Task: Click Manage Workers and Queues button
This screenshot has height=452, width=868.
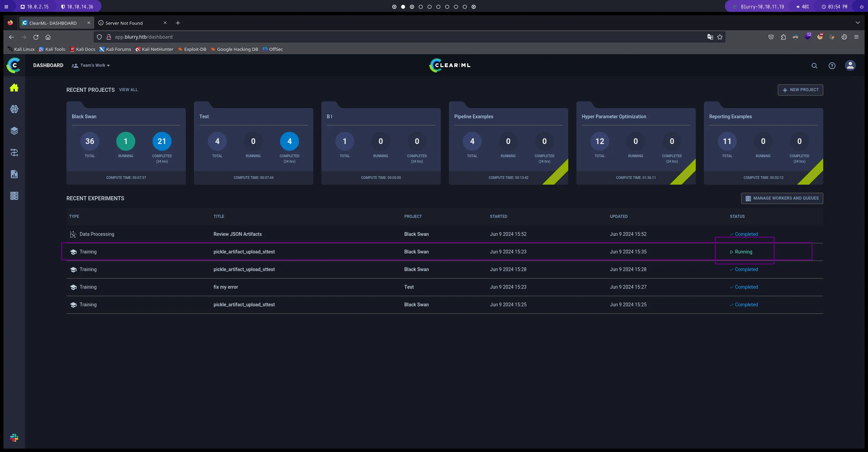Action: point(782,198)
